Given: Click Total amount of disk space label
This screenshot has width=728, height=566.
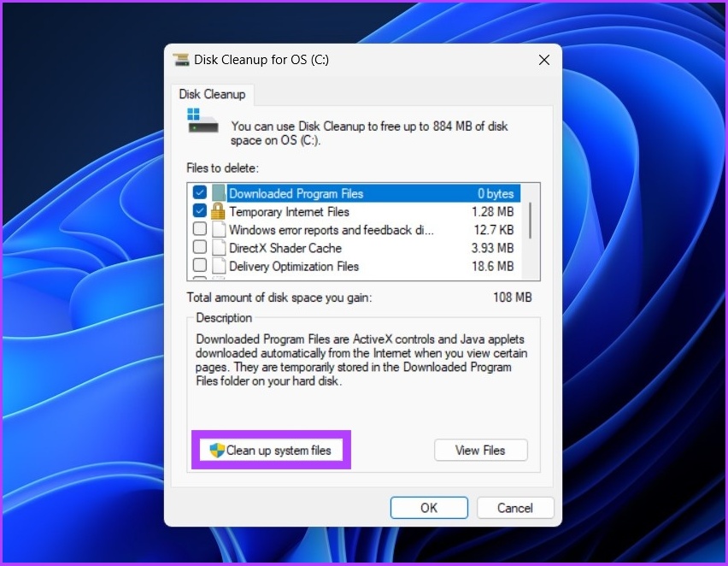Looking at the screenshot, I should click(279, 298).
